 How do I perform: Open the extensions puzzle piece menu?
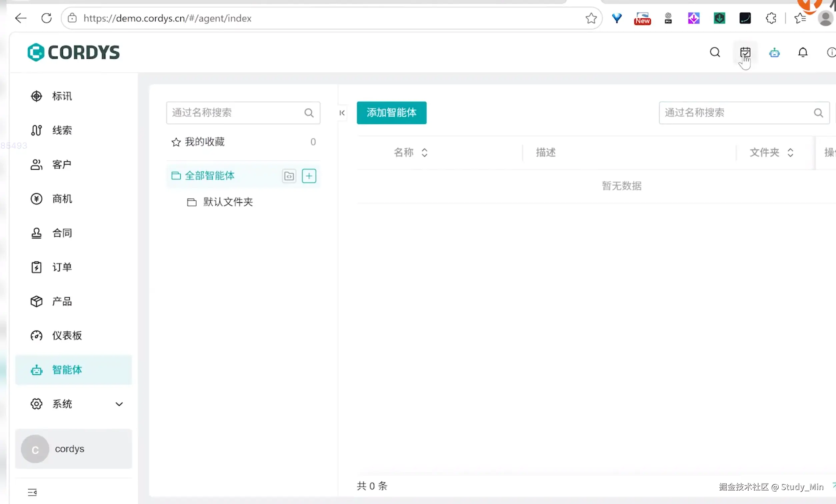coord(771,18)
